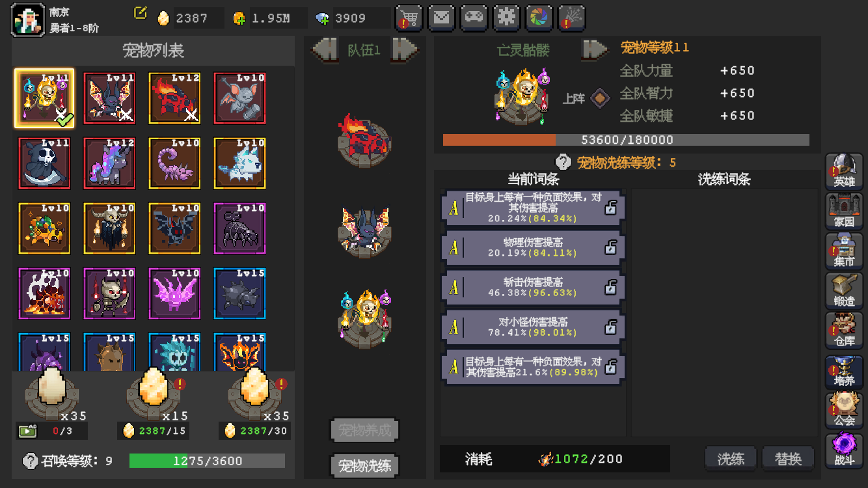Screen dimensions: 868x488
Task: Click the 洗练 button
Action: (731, 459)
